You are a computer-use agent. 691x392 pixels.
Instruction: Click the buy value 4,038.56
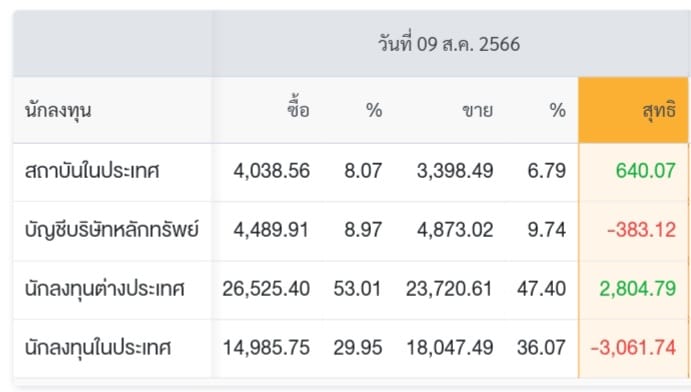pos(272,171)
